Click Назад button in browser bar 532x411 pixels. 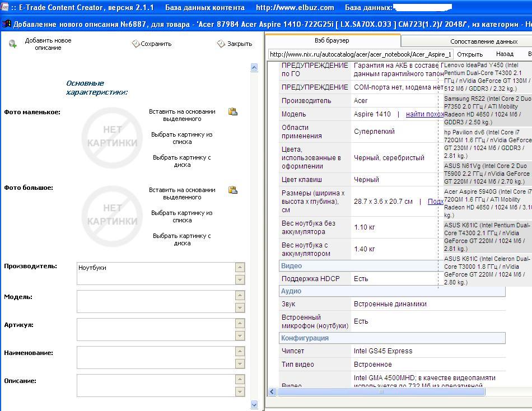coord(505,54)
